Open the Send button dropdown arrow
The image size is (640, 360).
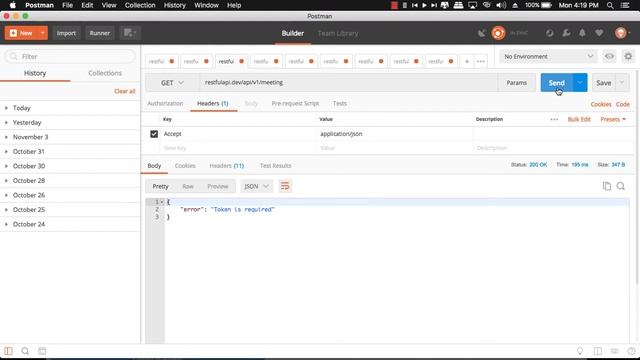580,83
